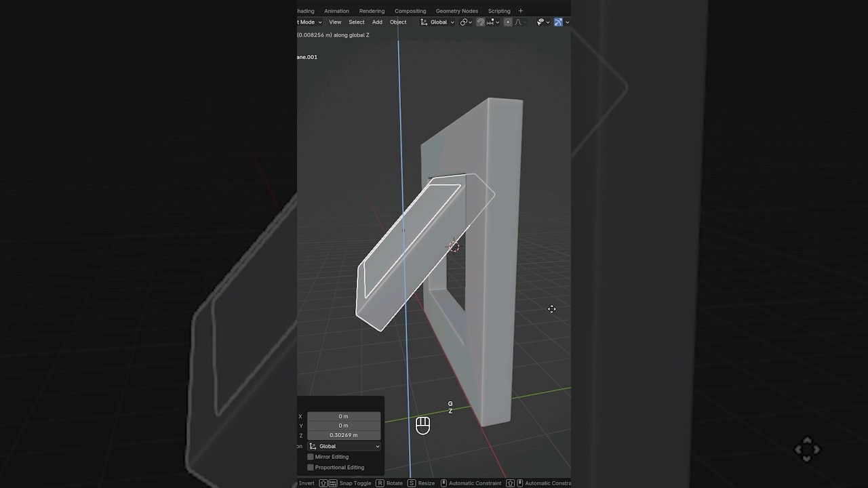This screenshot has height=488, width=868.
Task: Toggle the snap magnet icon
Action: 481,22
